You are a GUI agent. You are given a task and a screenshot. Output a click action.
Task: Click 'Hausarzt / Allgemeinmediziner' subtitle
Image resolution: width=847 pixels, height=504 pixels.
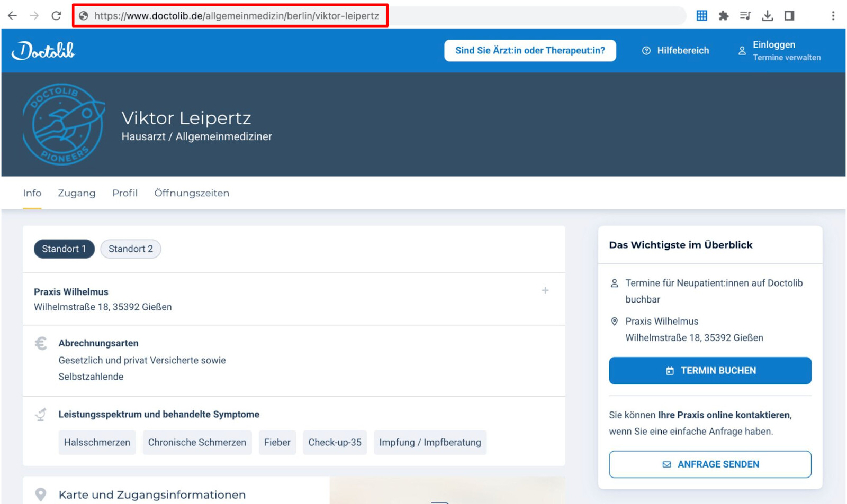coord(196,136)
